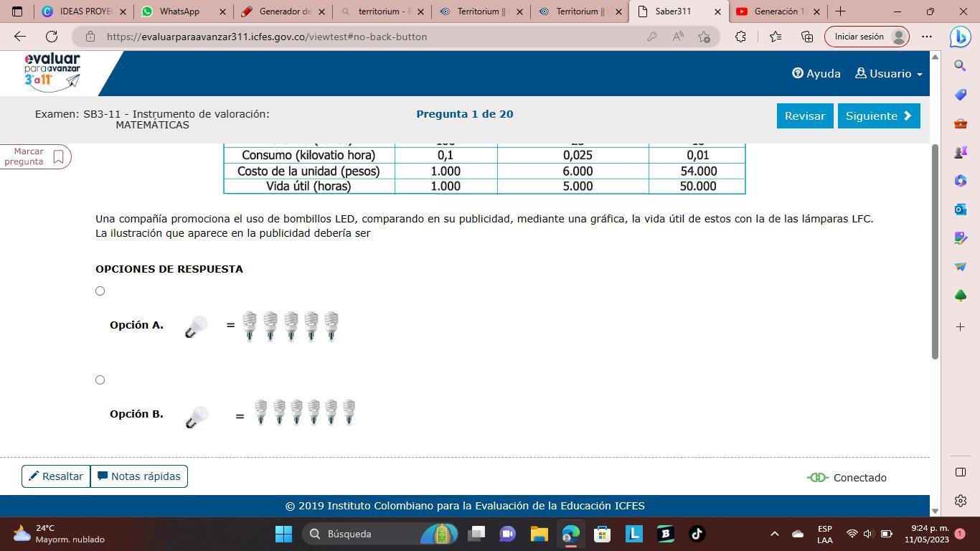Expand the Usuario dropdown menu
Viewport: 980px width, 551px height.
[889, 74]
